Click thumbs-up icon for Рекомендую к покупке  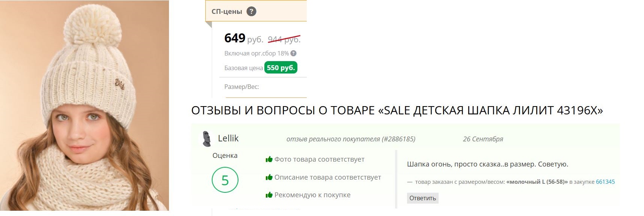(269, 195)
